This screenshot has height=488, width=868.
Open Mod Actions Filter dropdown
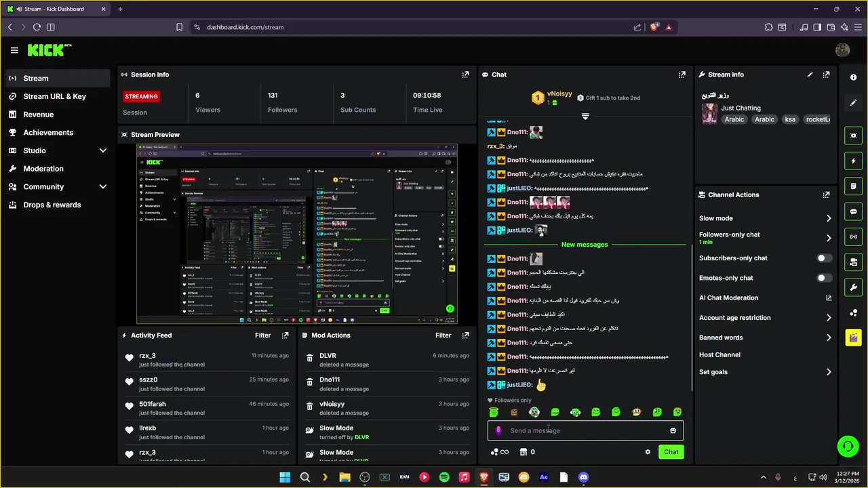443,335
